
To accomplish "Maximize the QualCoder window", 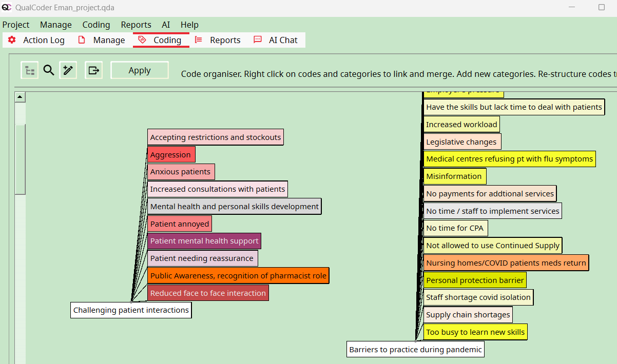I will (x=602, y=8).
